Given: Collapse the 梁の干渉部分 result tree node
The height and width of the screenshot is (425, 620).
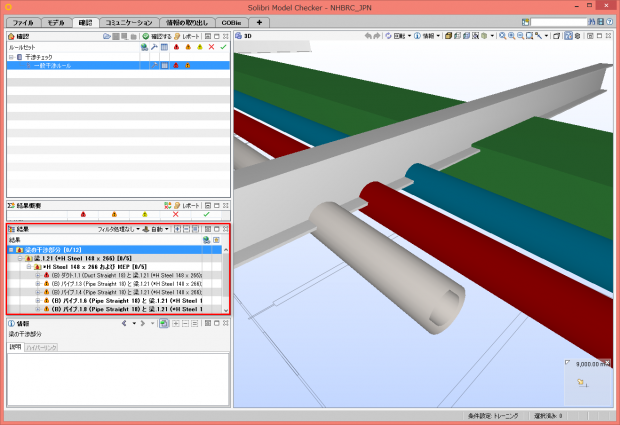Looking at the screenshot, I should pyautogui.click(x=12, y=249).
